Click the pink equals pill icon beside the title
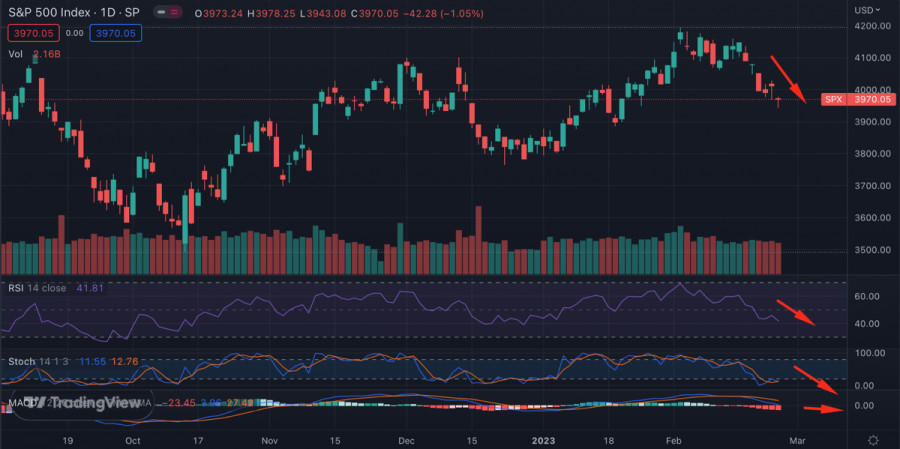Image resolution: width=900 pixels, height=449 pixels. pos(174,11)
